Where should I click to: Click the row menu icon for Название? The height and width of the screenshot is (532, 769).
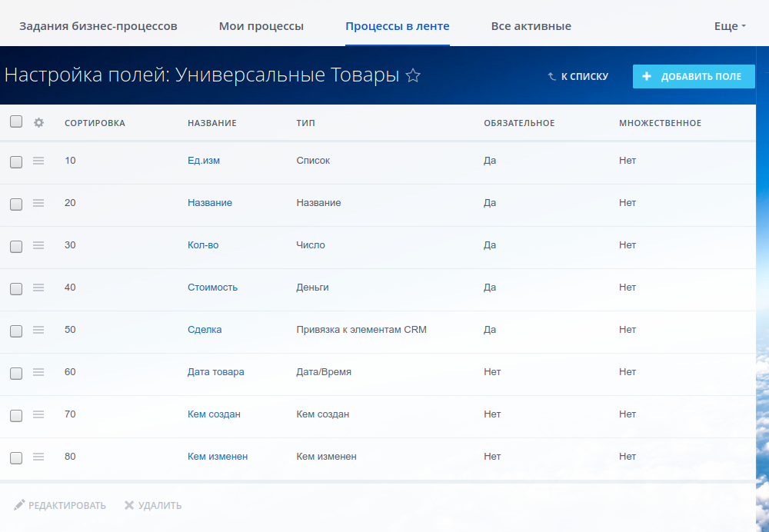click(38, 203)
